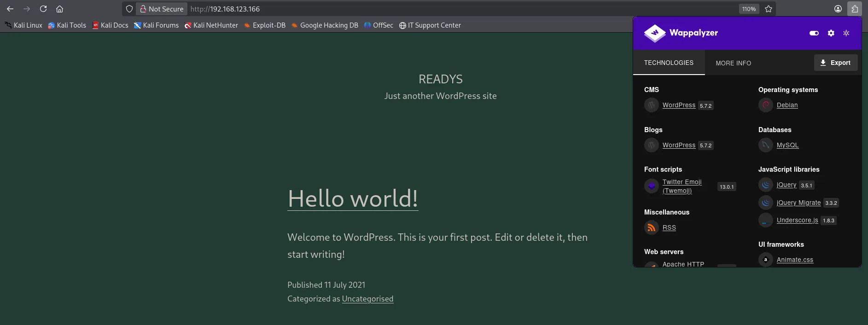Open the IT Support Center bookmark
The width and height of the screenshot is (868, 325).
pos(430,25)
